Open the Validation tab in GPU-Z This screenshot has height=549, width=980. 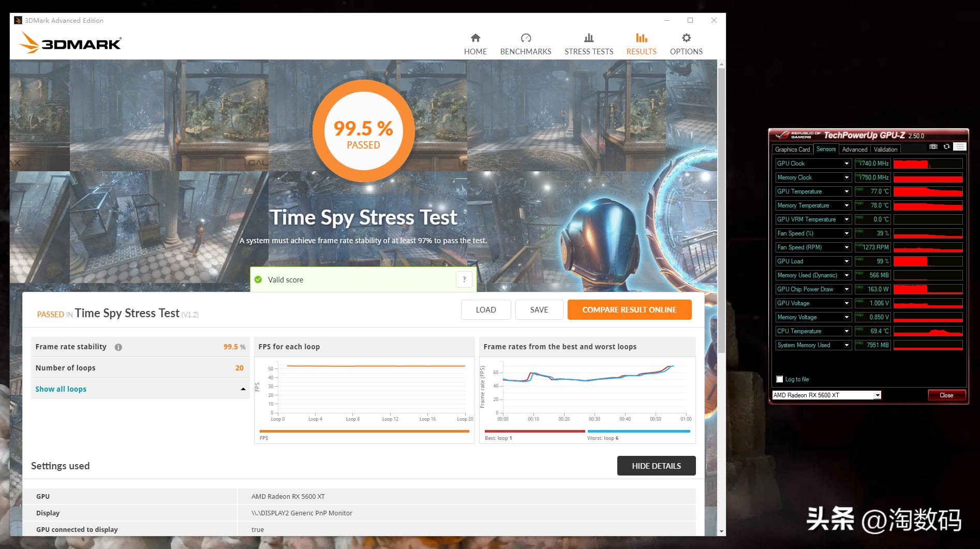point(886,150)
